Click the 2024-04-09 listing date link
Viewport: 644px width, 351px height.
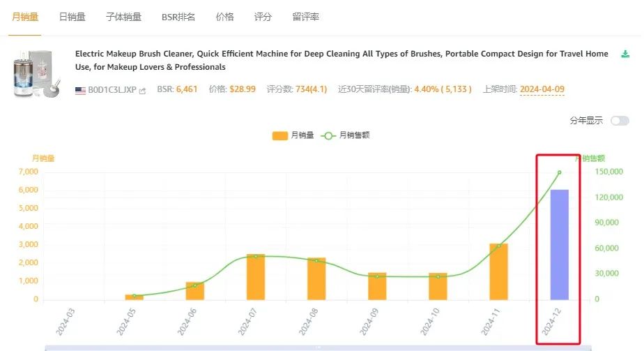(542, 89)
